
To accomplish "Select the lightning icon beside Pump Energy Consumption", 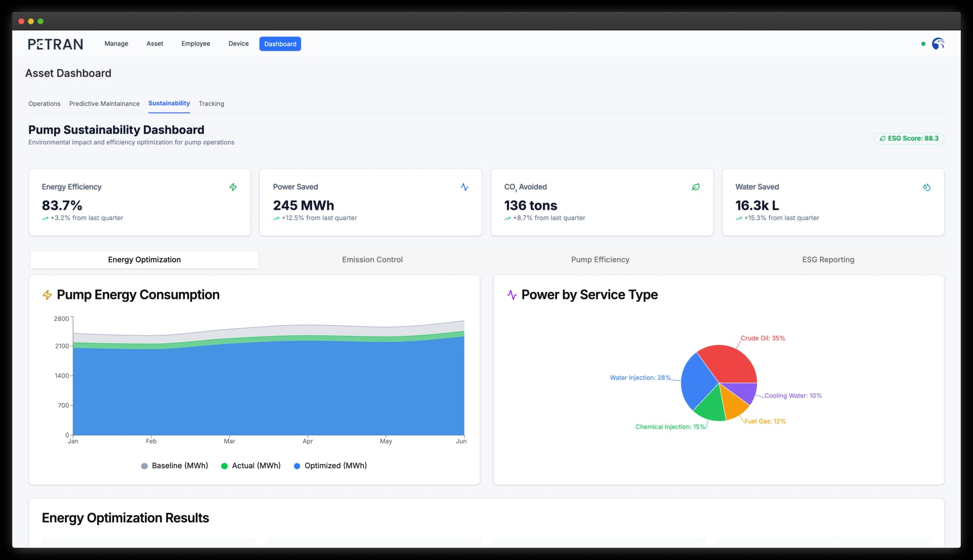I will click(47, 295).
